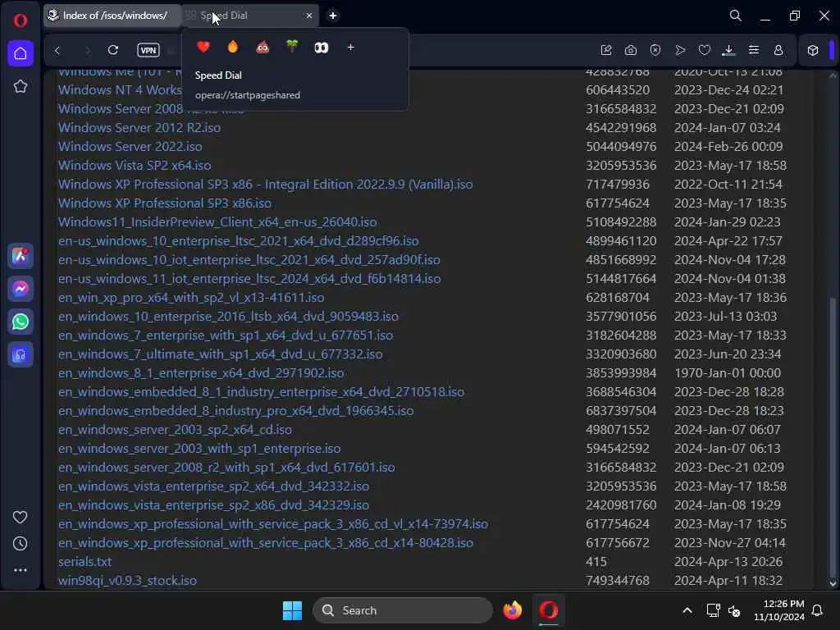Screen dimensions: 840x630
Task: Open Messenger in the sidebar
Action: coord(21,289)
